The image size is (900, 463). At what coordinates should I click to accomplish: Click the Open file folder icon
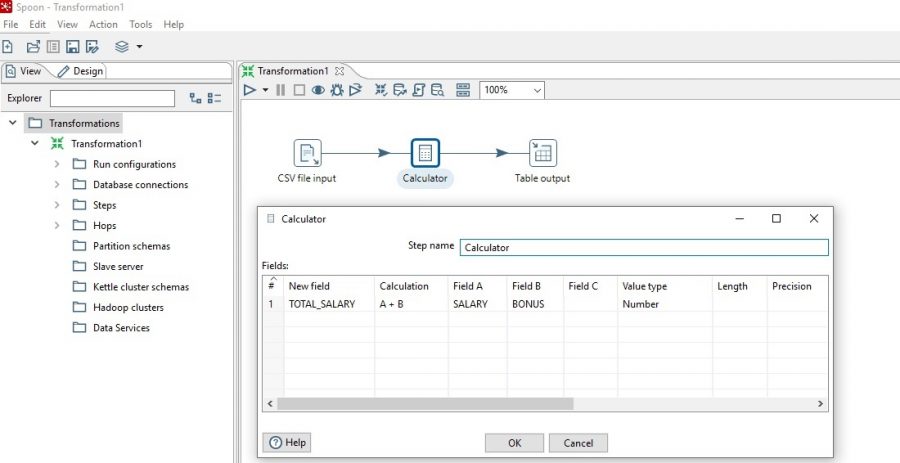pyautogui.click(x=33, y=46)
